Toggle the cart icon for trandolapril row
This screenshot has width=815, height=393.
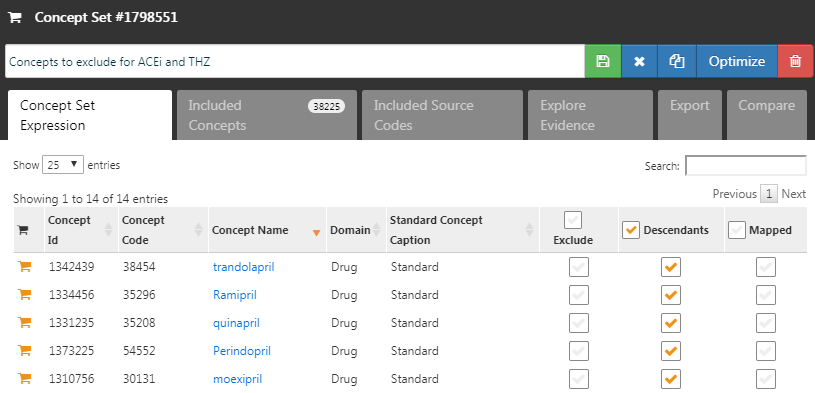point(24,267)
